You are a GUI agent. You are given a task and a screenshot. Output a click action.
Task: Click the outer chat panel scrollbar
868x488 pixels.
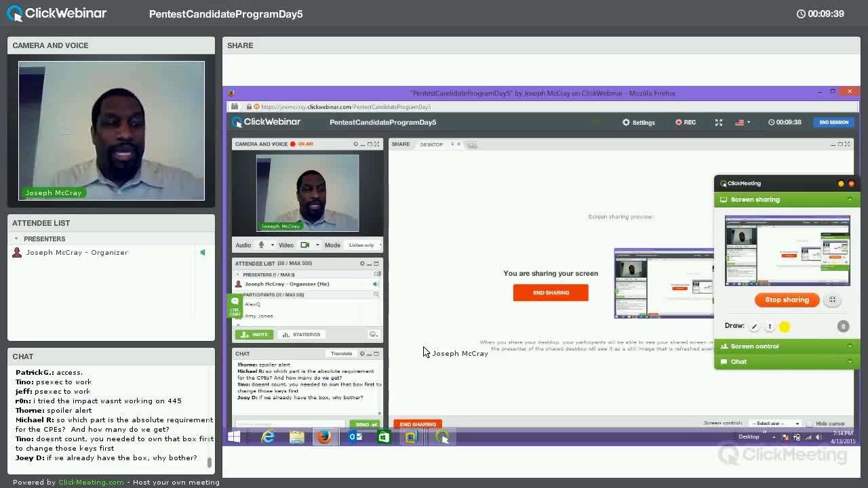tap(210, 463)
